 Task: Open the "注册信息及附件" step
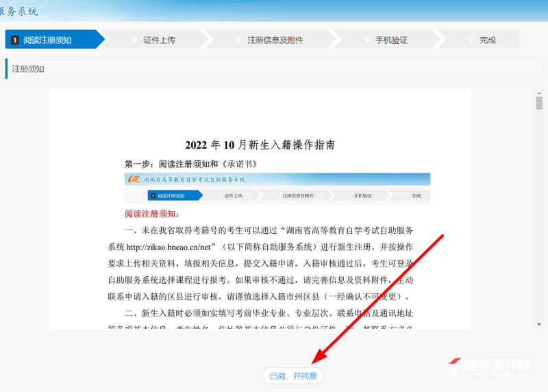[x=275, y=40]
